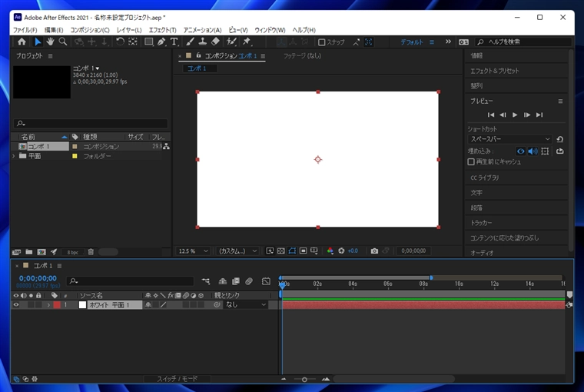Play the preview

click(515, 115)
